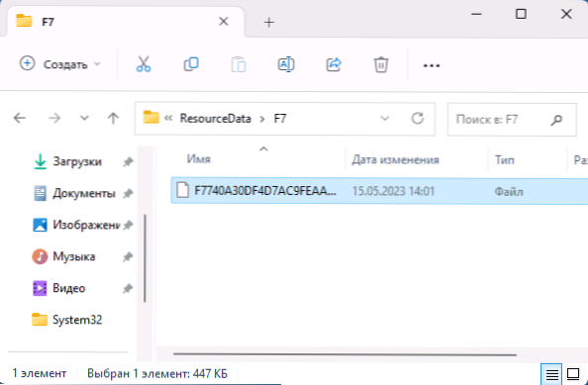Sort by Дата изменения column header

click(x=395, y=160)
